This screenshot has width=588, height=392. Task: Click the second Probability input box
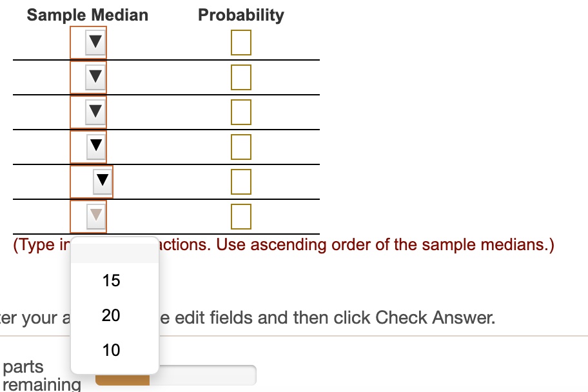coord(240,76)
